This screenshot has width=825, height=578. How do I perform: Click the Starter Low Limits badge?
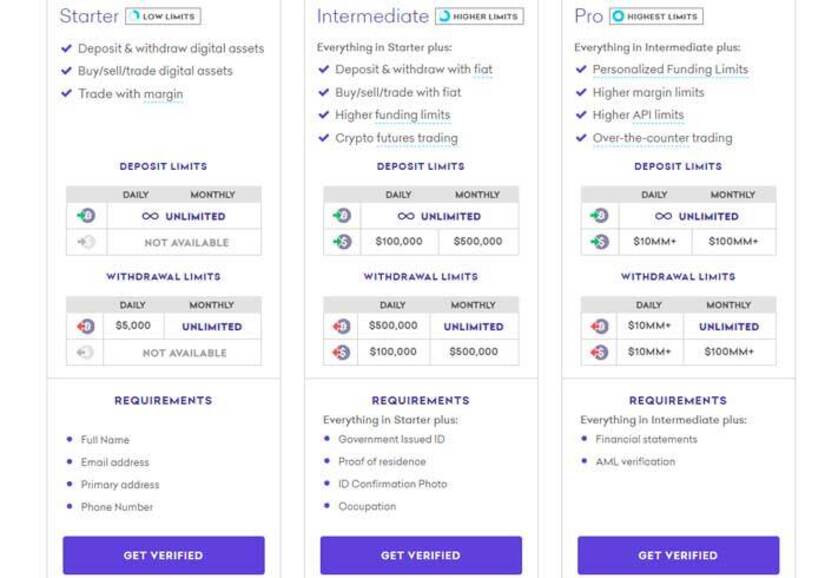pyautogui.click(x=163, y=16)
